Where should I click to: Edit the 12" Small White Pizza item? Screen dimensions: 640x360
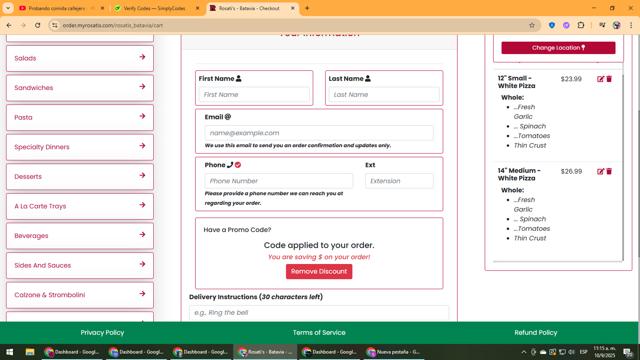(600, 79)
